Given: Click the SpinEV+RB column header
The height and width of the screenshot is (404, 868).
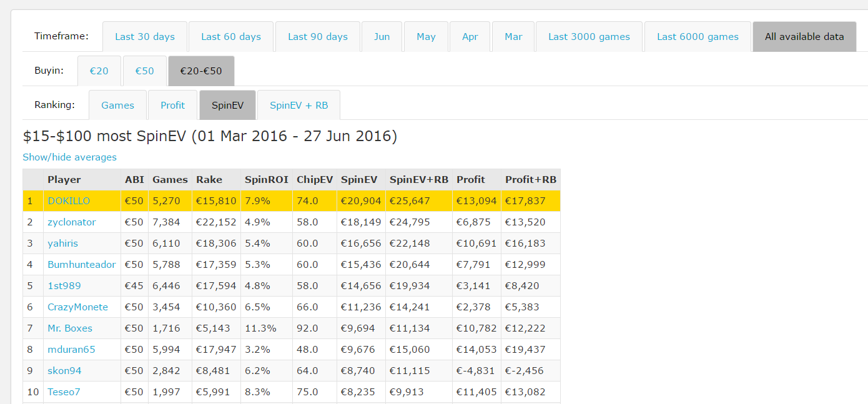Looking at the screenshot, I should (x=419, y=180).
